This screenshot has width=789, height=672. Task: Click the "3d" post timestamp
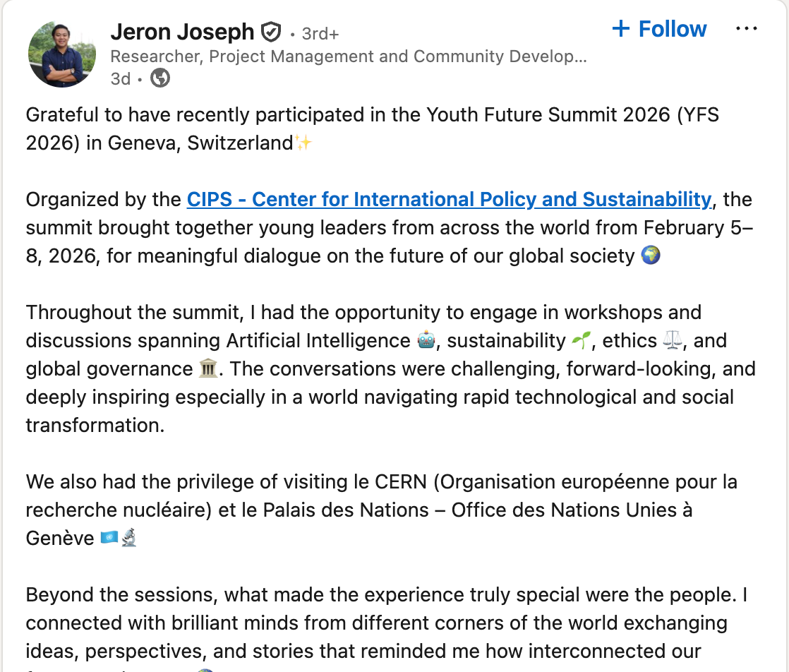click(121, 79)
